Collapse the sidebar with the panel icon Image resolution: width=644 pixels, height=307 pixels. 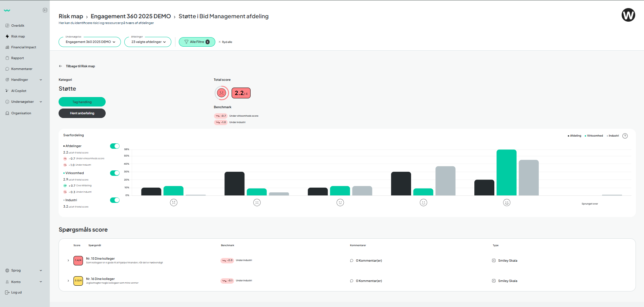coord(45,10)
